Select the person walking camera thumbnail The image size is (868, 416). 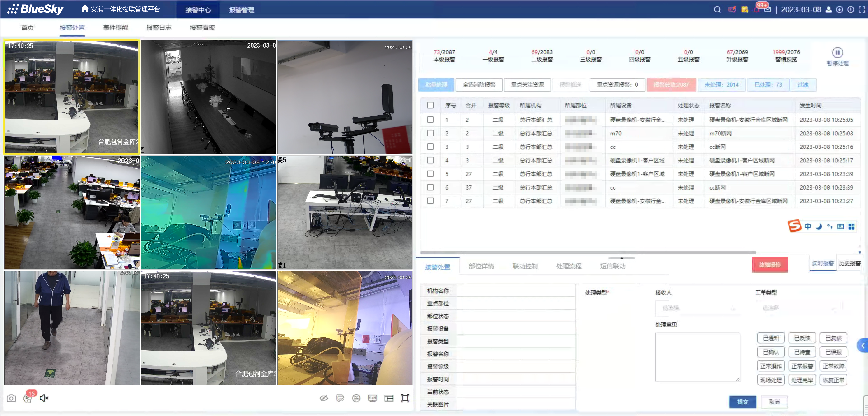(72, 328)
